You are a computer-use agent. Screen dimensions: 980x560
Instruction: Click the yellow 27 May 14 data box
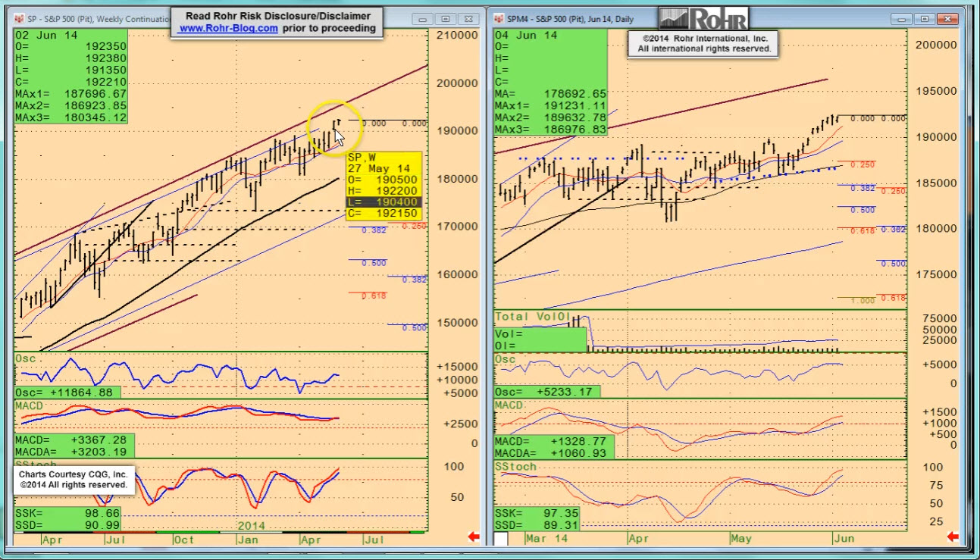tap(383, 186)
